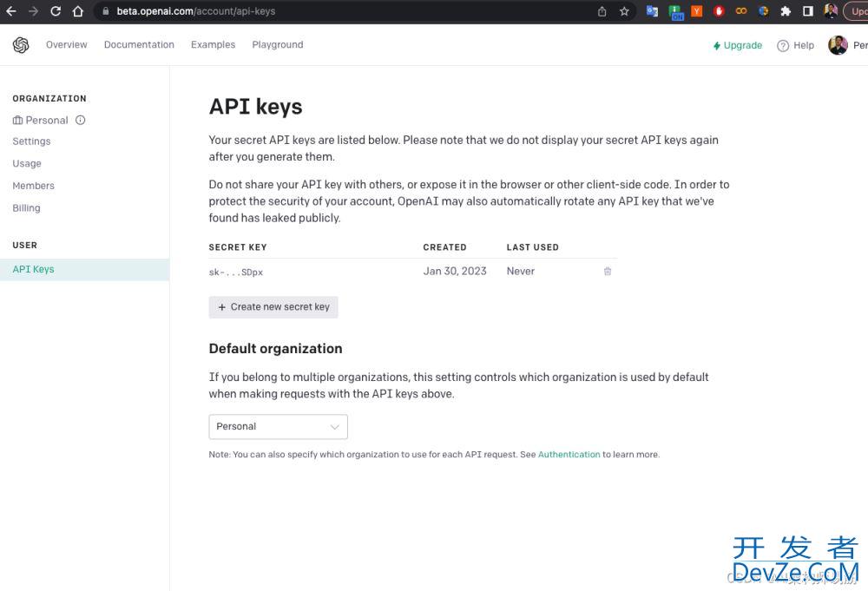868x591 pixels.
Task: Open Members in the sidebar
Action: point(33,186)
